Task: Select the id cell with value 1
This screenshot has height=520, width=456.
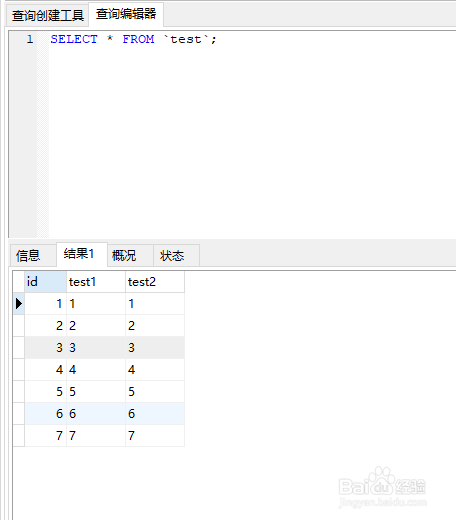Action: click(x=45, y=304)
